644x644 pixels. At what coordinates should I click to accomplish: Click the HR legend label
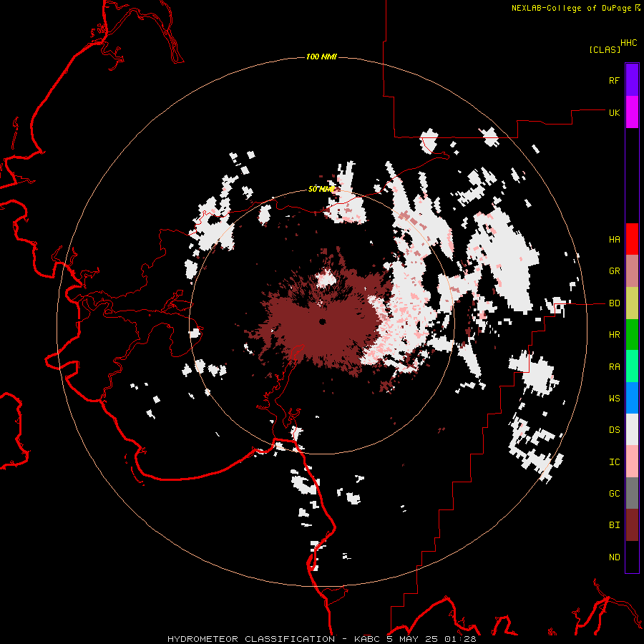[x=614, y=335]
